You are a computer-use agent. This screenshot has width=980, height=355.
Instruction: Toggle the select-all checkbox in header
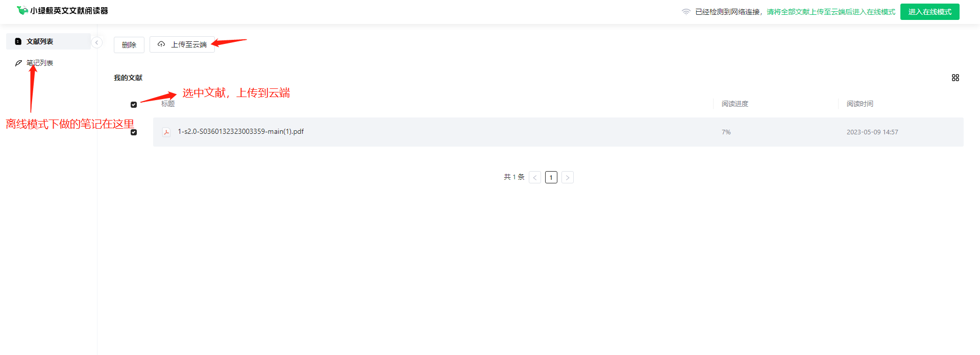coord(134,105)
